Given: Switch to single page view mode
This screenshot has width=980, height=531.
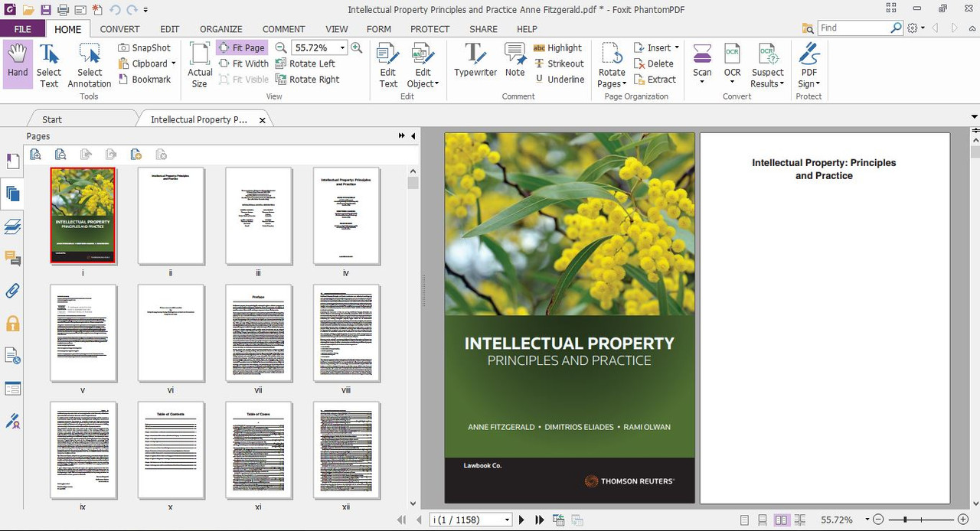Looking at the screenshot, I should coord(743,520).
